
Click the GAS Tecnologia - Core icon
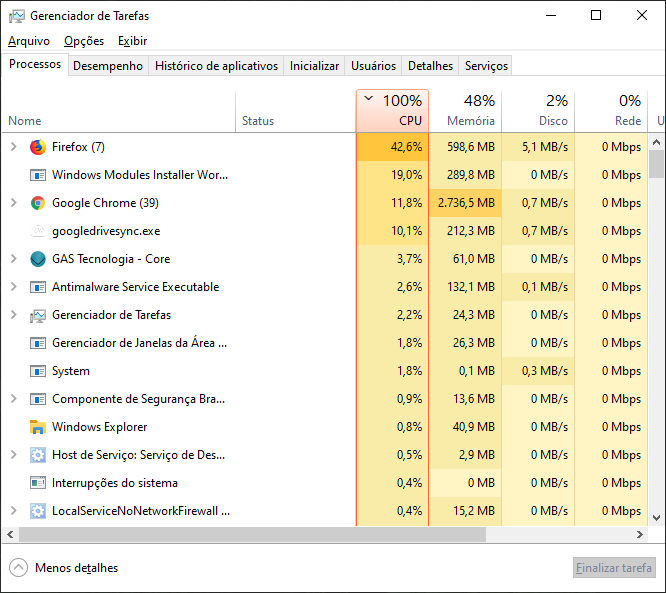point(38,259)
